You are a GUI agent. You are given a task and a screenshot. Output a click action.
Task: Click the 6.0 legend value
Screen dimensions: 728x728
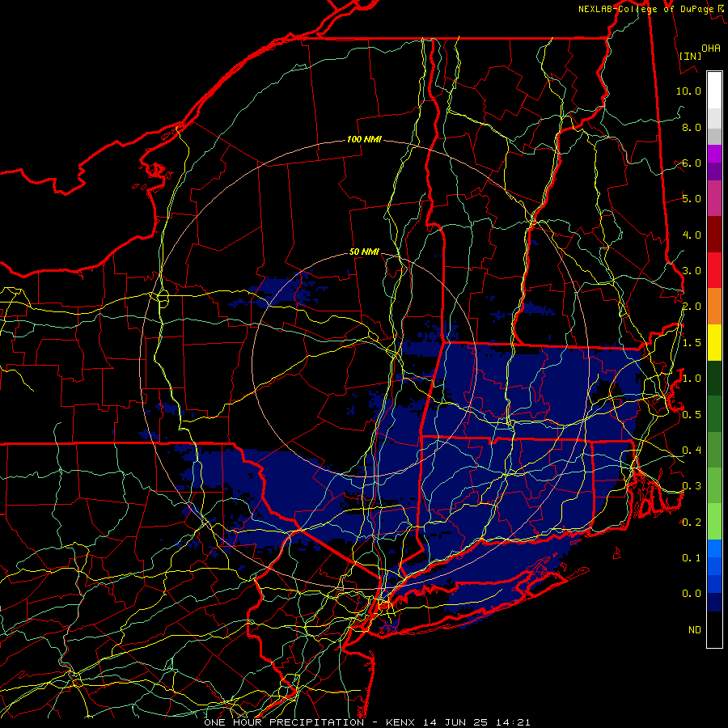pyautogui.click(x=692, y=163)
